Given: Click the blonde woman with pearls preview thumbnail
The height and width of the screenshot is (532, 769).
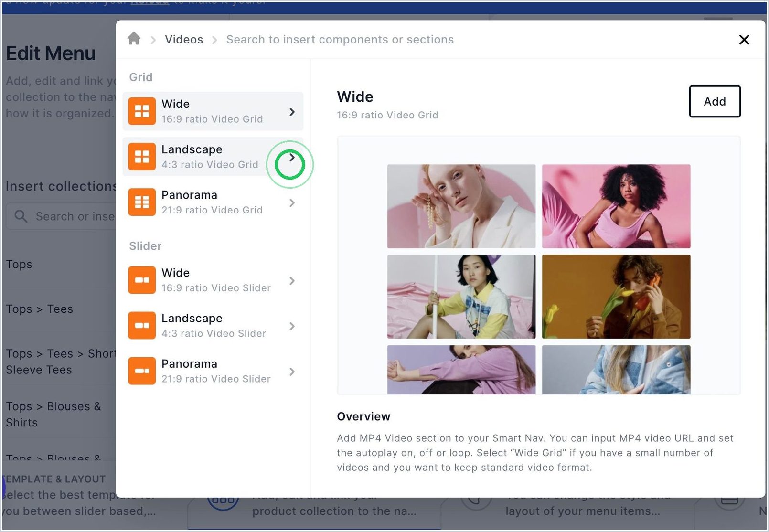Looking at the screenshot, I should (461, 206).
